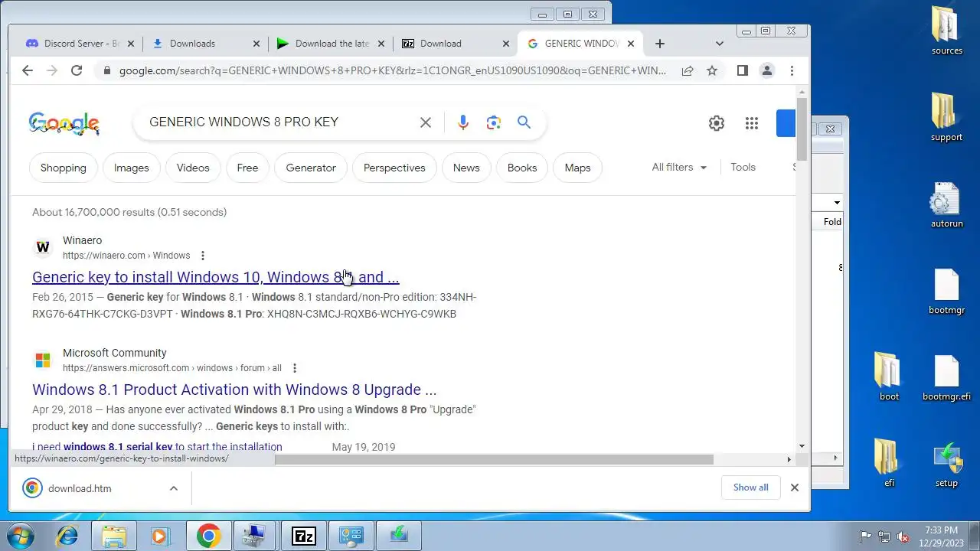Open the Google apps grid
The image size is (980, 551).
752,123
